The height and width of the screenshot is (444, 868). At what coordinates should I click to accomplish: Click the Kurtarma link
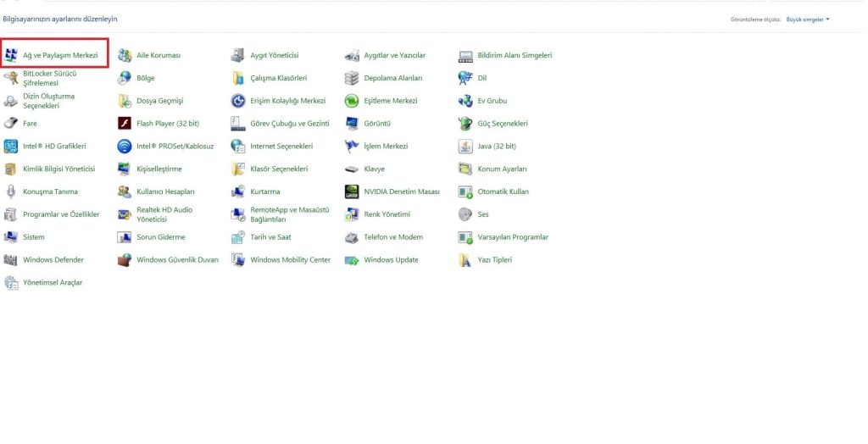pos(265,191)
